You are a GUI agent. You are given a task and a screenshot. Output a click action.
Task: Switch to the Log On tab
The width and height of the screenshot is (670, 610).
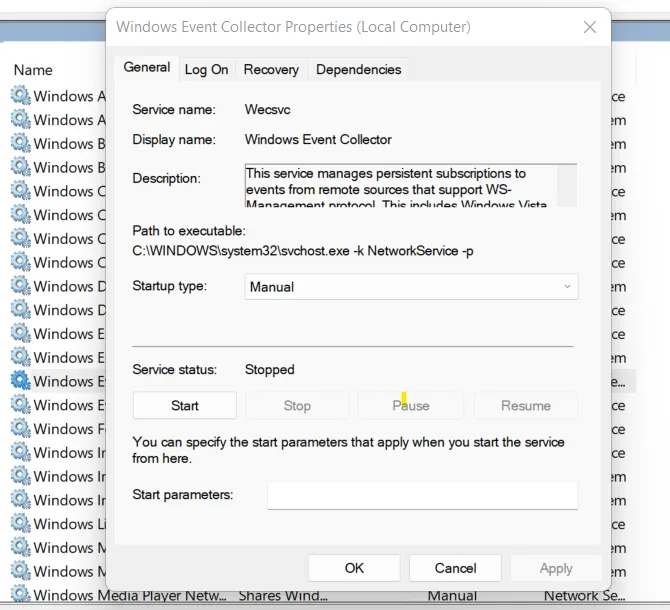coord(206,70)
